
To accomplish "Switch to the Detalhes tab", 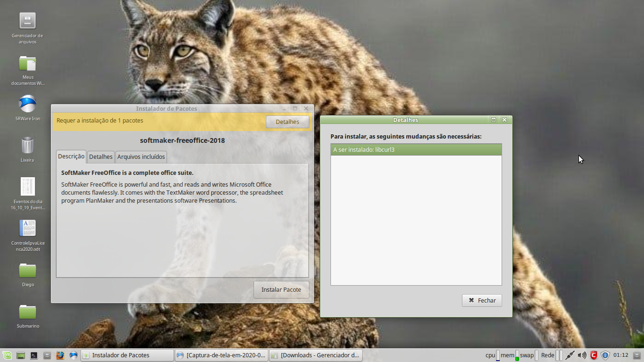I will (101, 156).
